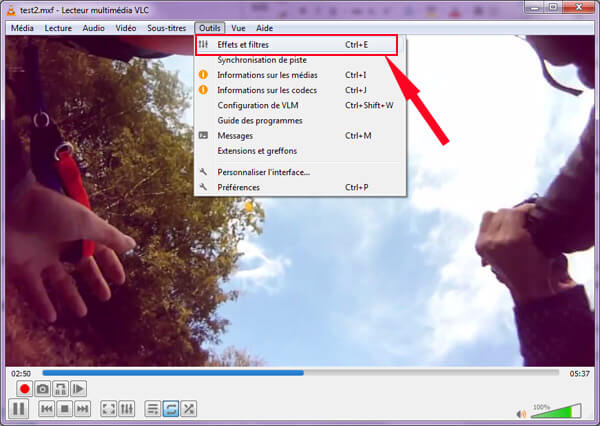Maximize the VLC window
Viewport: 600px width, 426px height.
553,8
